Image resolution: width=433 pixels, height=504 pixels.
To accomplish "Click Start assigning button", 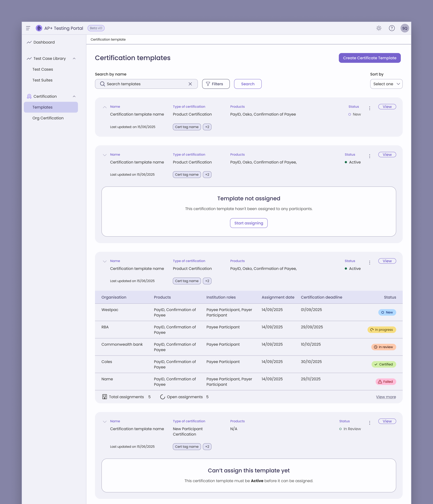I will (249, 223).
